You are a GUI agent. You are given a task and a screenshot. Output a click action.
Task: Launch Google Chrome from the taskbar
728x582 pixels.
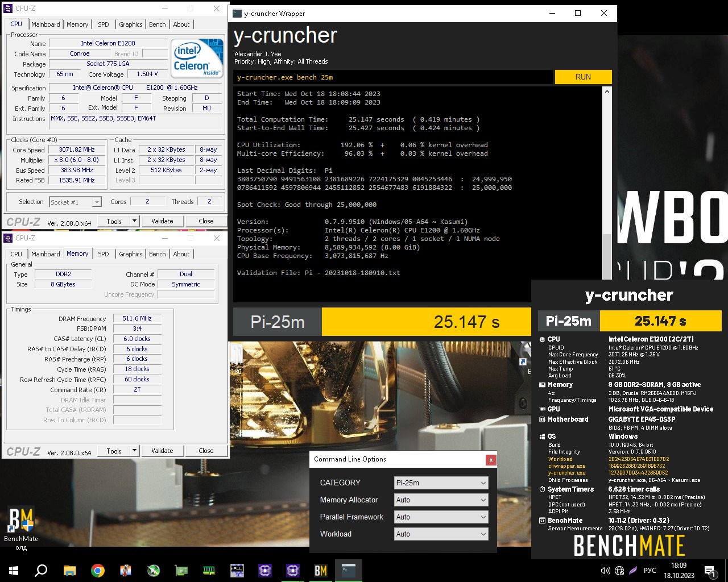point(97,570)
